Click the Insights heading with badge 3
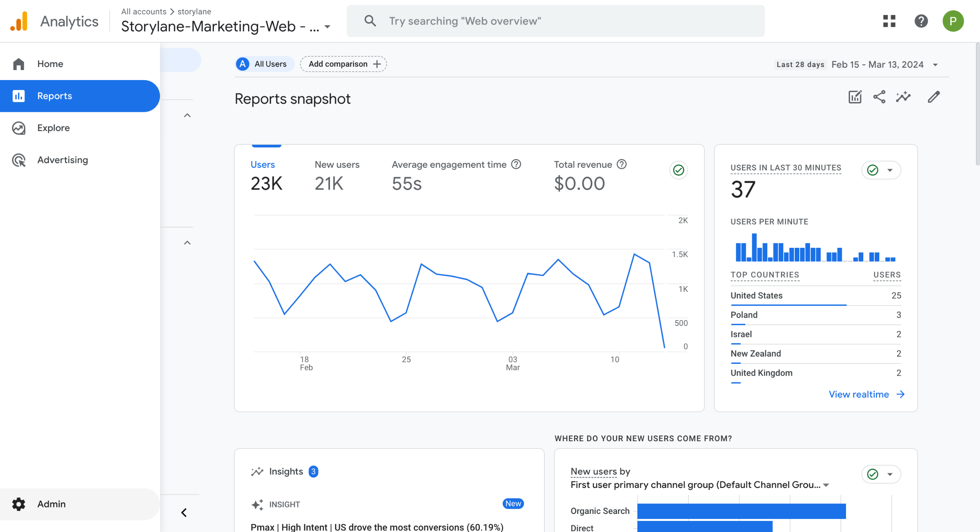The height and width of the screenshot is (532, 980). coord(284,471)
